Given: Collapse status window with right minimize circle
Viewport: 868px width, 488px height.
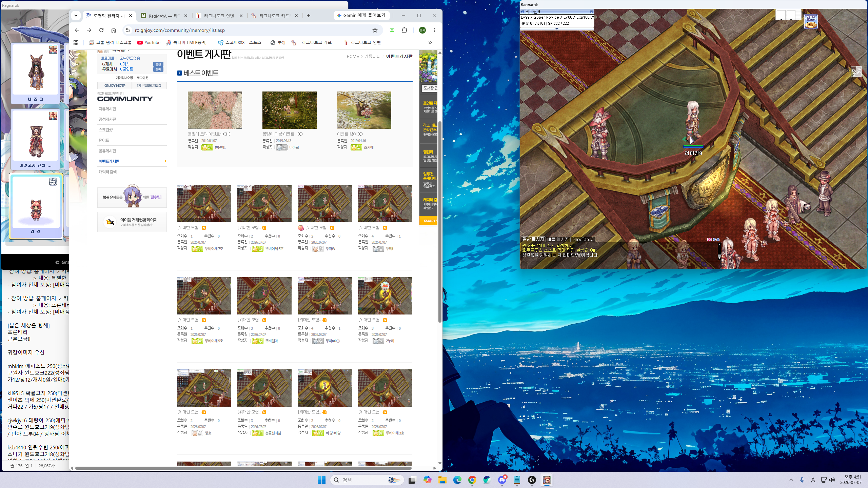Looking at the screenshot, I should pos(591,12).
